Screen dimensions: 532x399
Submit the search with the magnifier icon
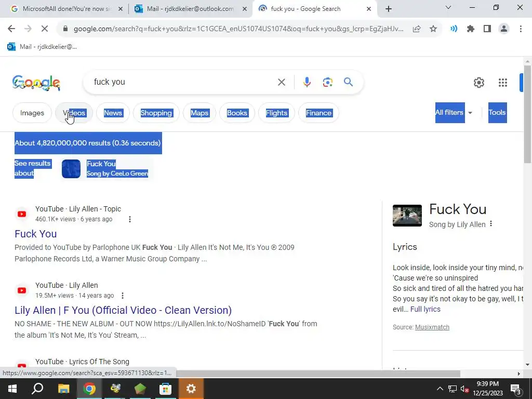348,82
